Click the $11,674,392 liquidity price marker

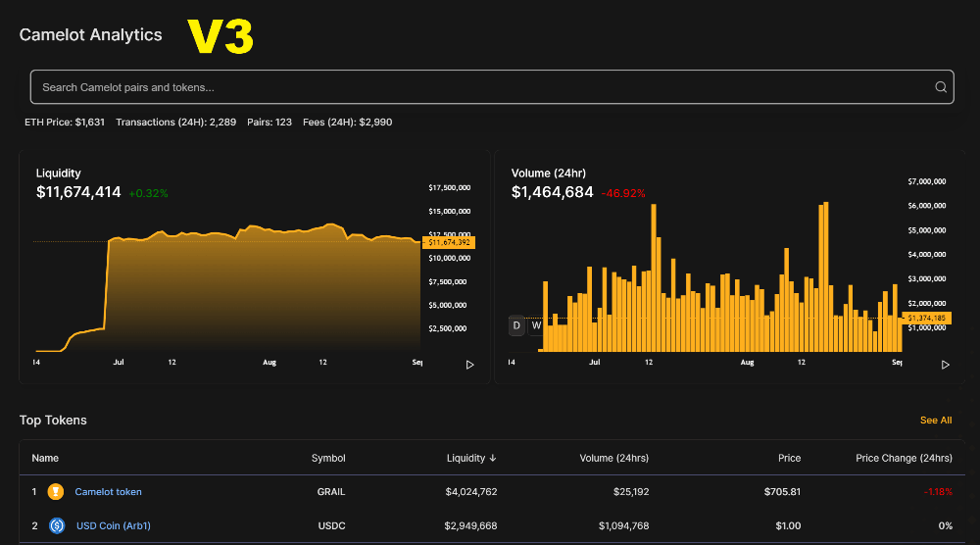tap(449, 242)
